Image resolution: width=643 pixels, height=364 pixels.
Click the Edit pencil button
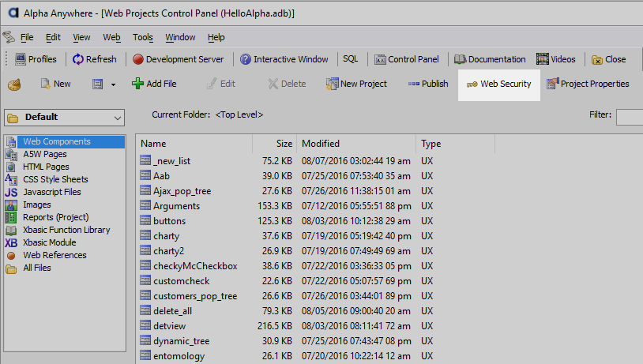point(221,84)
